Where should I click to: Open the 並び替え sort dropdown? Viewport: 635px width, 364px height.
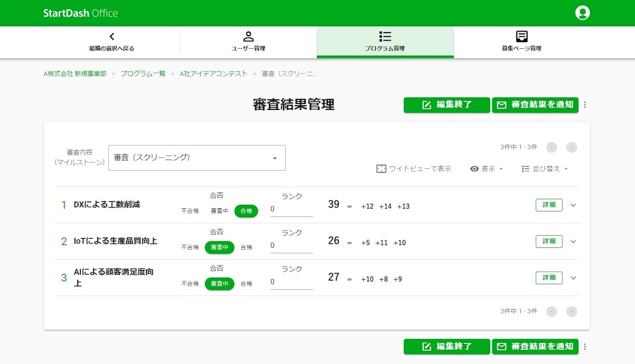(545, 169)
